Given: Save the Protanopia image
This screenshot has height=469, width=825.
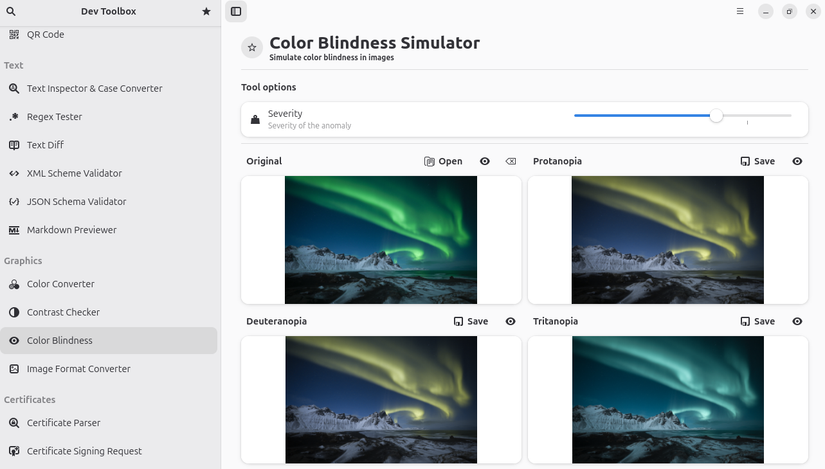Looking at the screenshot, I should (758, 161).
